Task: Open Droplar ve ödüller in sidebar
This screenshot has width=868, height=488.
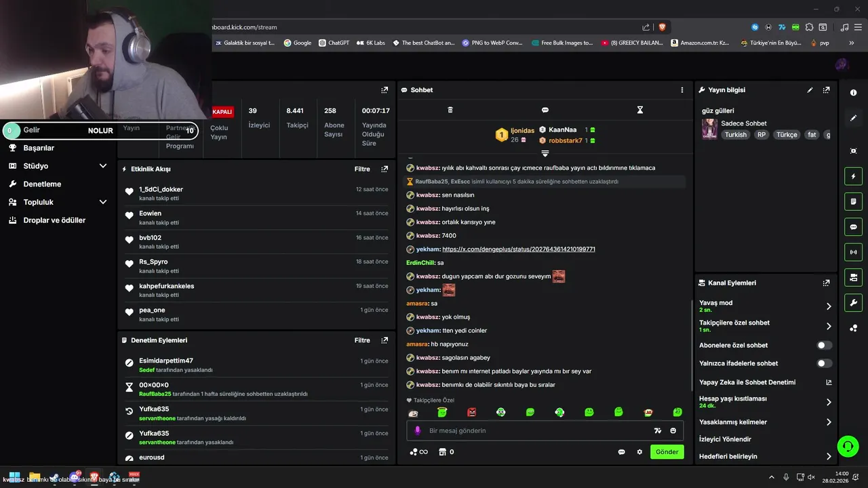Action: coord(54,220)
